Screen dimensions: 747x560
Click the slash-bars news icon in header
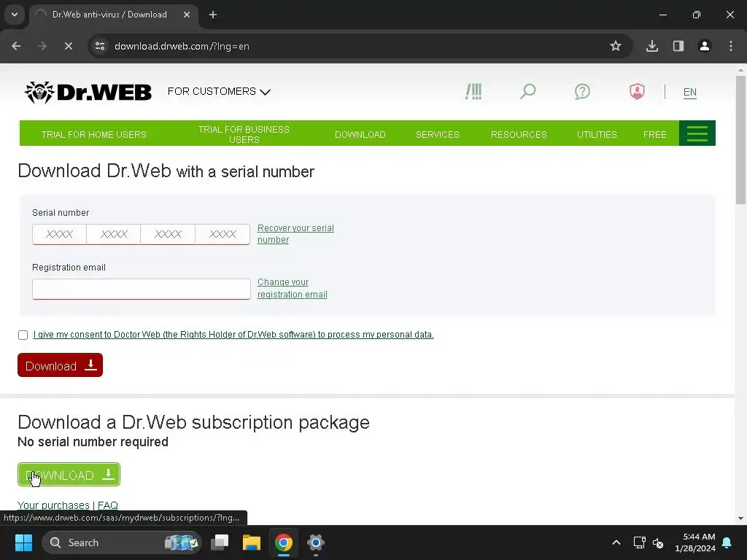pyautogui.click(x=473, y=91)
